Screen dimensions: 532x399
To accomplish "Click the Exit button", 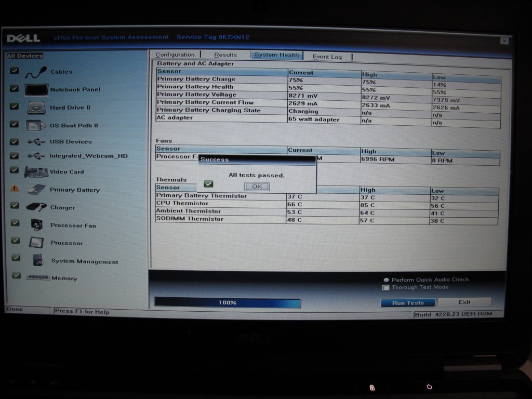I will pyautogui.click(x=464, y=302).
